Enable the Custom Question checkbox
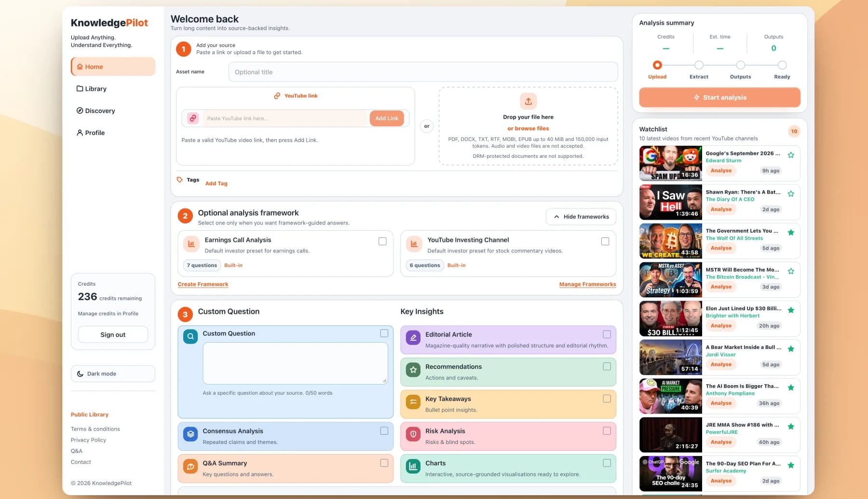 point(384,333)
